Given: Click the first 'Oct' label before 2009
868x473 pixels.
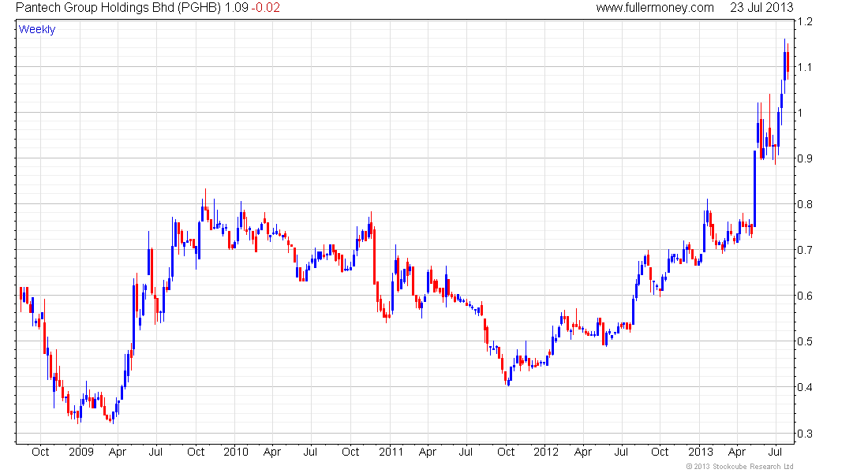Looking at the screenshot, I should tap(40, 452).
